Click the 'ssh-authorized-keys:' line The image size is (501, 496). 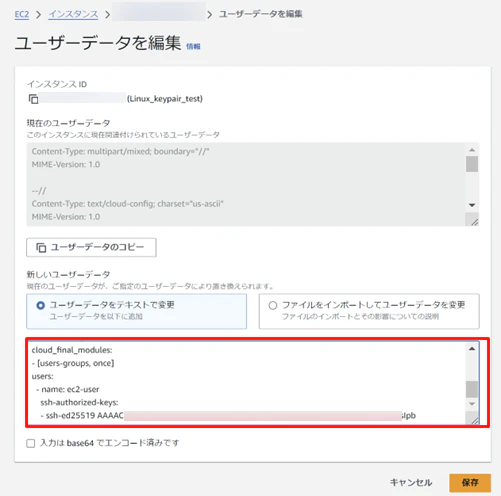(x=79, y=403)
